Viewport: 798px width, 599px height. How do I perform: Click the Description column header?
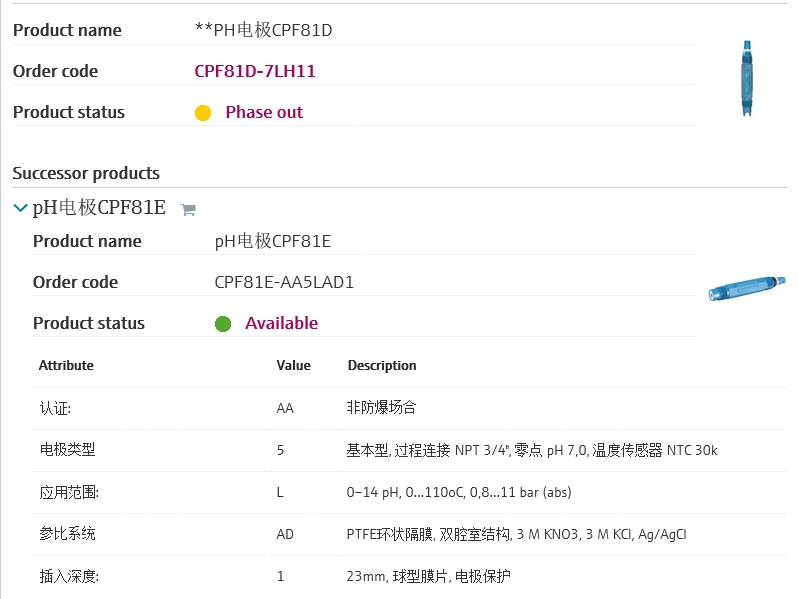(382, 365)
